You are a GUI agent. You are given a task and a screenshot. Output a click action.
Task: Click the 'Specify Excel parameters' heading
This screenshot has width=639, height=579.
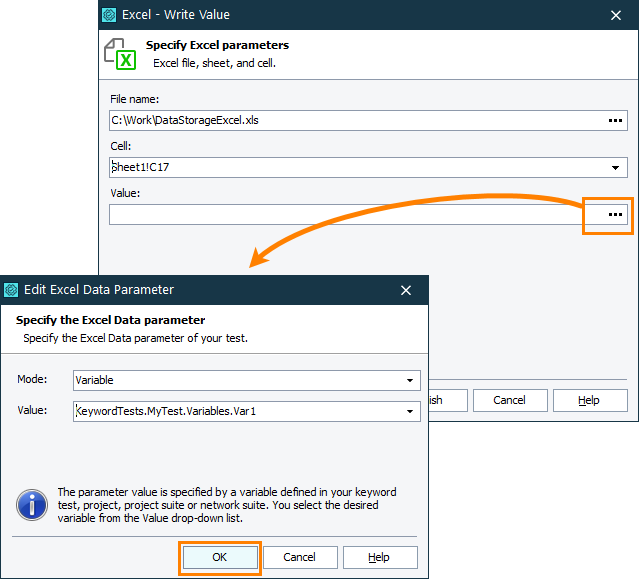[217, 45]
